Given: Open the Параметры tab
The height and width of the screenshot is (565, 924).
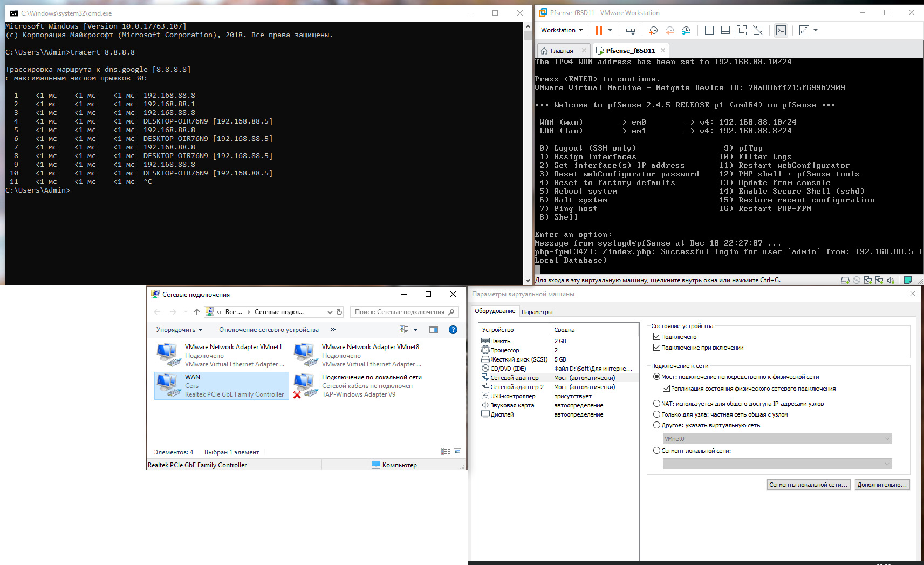Looking at the screenshot, I should (x=537, y=312).
